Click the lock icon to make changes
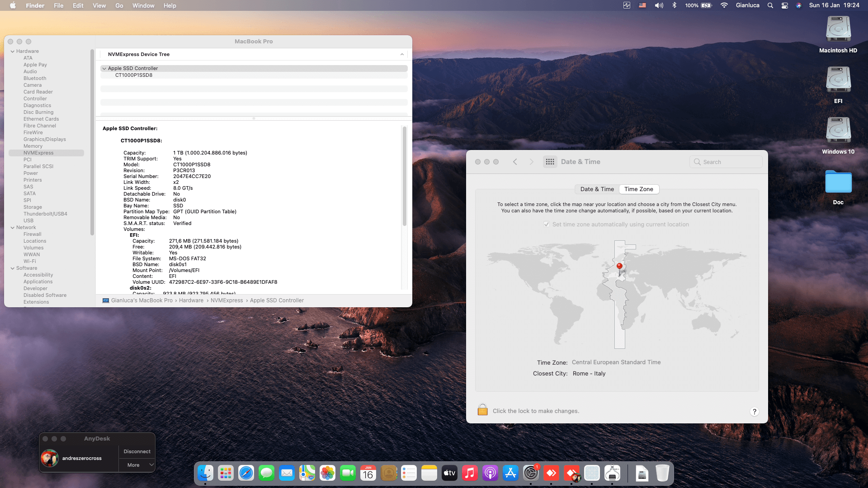 click(x=482, y=410)
